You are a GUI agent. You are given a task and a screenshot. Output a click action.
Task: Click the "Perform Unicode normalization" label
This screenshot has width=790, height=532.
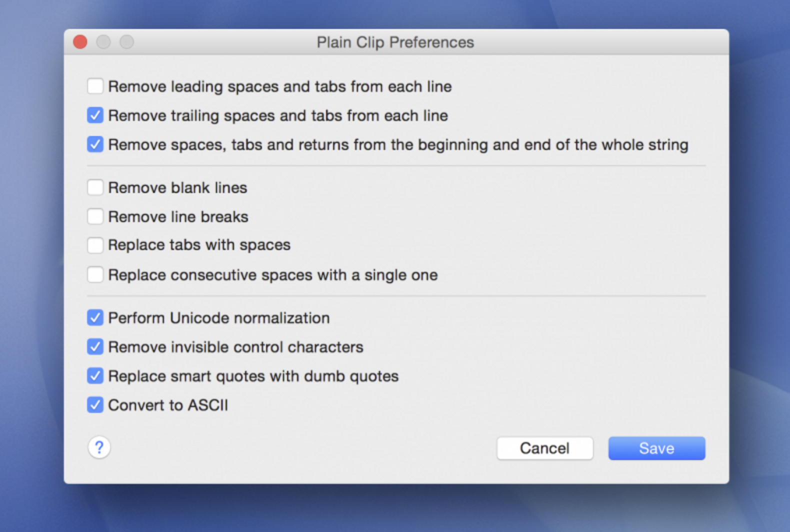coord(218,318)
